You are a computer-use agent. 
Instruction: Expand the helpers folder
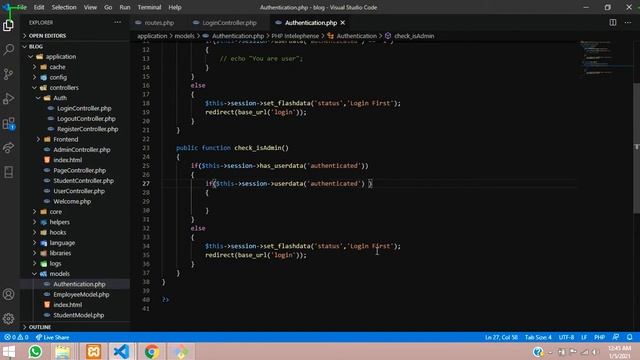59,222
